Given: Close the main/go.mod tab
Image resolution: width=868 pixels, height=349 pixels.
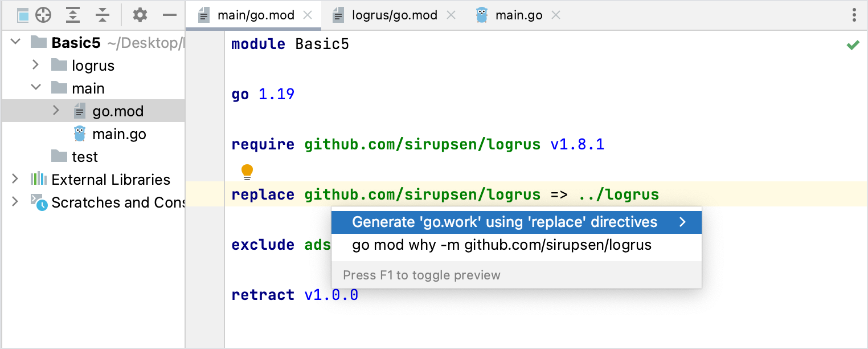Looking at the screenshot, I should click(x=308, y=15).
